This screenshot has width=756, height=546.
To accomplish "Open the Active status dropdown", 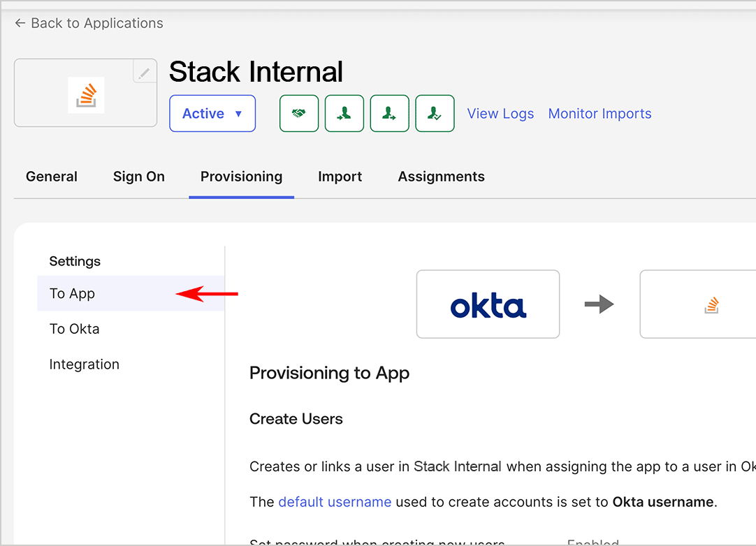I will point(212,114).
